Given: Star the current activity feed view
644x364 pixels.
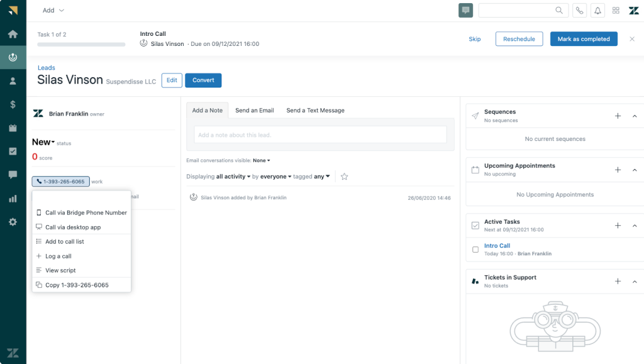Looking at the screenshot, I should (344, 177).
